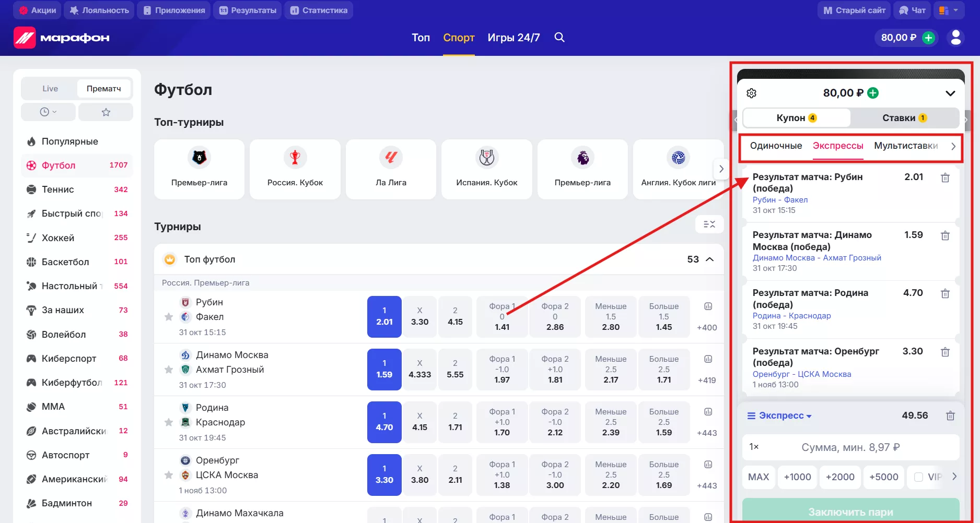The image size is (980, 523).
Task: Open Акции from the top bar
Action: (37, 10)
